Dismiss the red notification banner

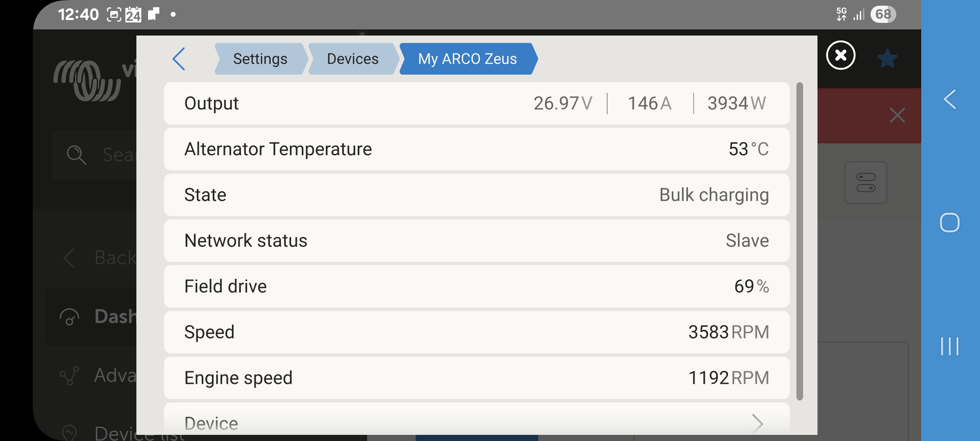pyautogui.click(x=897, y=116)
